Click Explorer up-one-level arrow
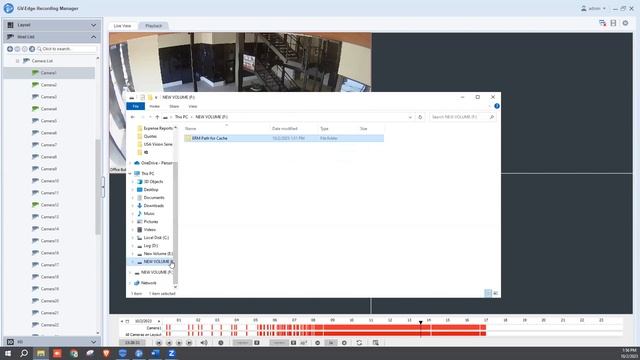 157,117
